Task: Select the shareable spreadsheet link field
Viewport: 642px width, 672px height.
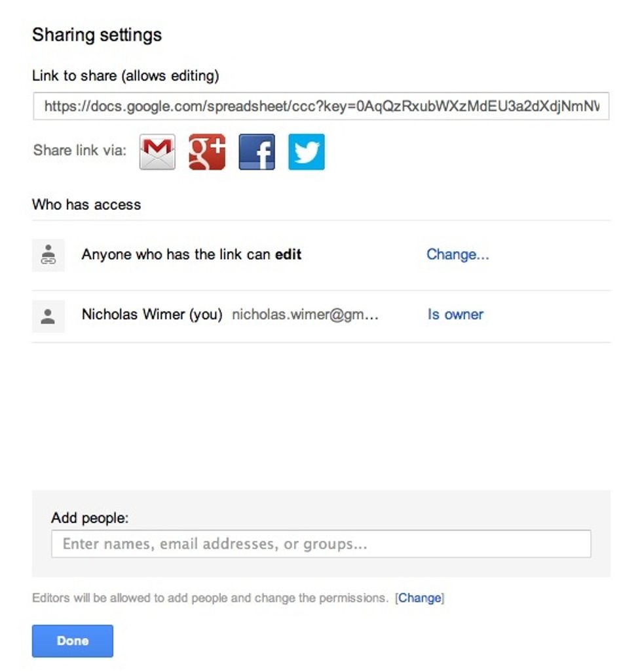Action: click(x=321, y=106)
